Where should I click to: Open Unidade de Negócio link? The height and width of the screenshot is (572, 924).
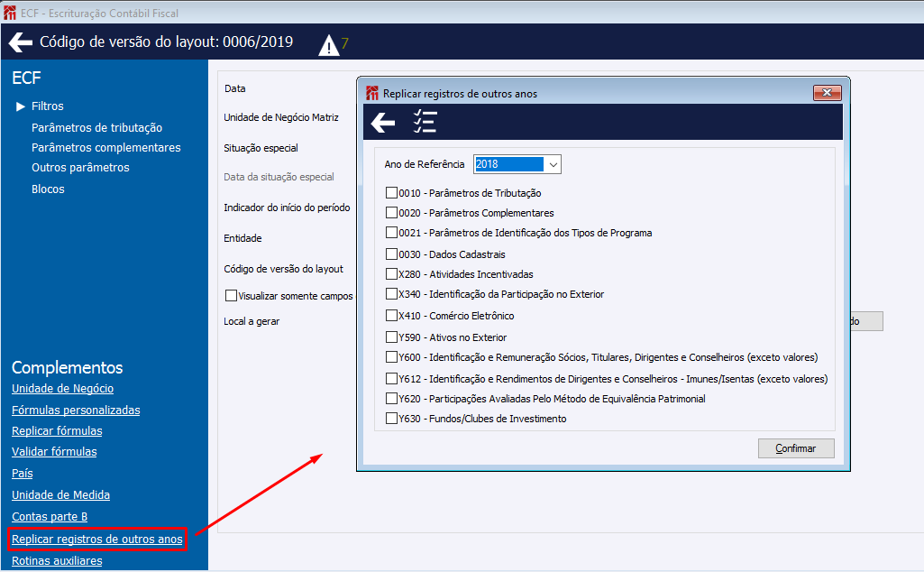(x=62, y=389)
